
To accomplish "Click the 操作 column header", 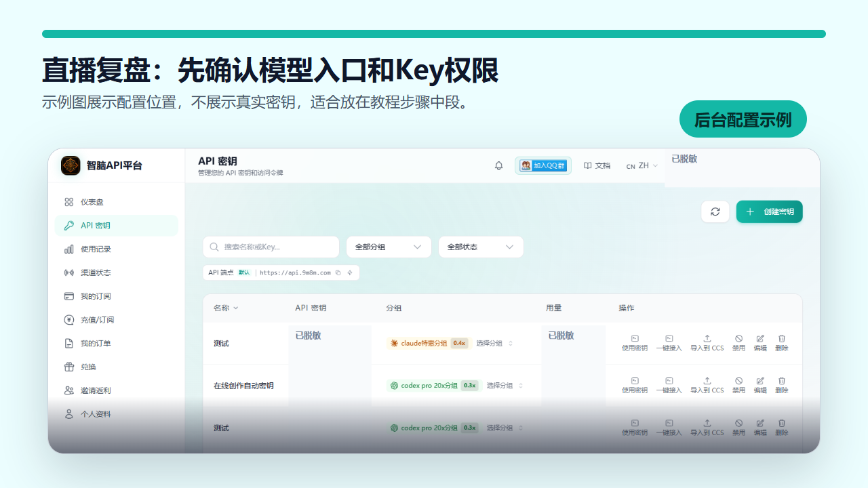I will [x=627, y=308].
